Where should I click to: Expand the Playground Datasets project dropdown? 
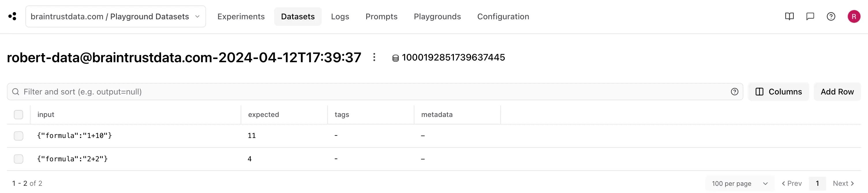click(x=116, y=16)
